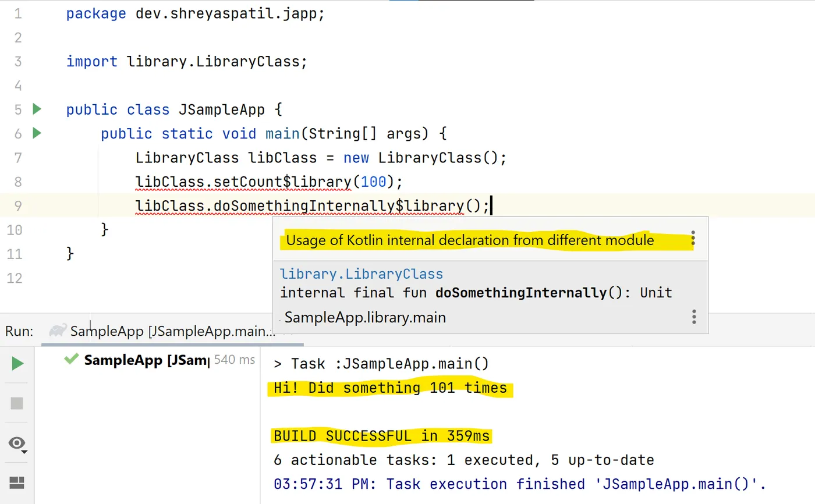
Task: Click the Gradle elephant icon in Run tab
Action: (57, 331)
